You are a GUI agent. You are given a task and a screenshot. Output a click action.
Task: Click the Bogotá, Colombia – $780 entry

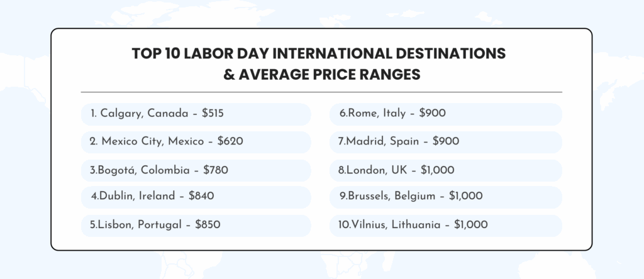[x=196, y=170]
